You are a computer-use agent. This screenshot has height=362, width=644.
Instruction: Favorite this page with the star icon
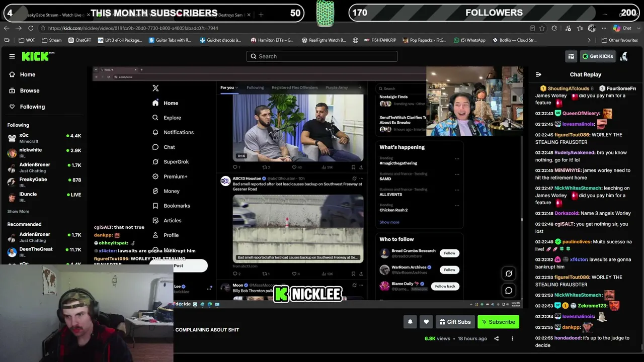(542, 28)
